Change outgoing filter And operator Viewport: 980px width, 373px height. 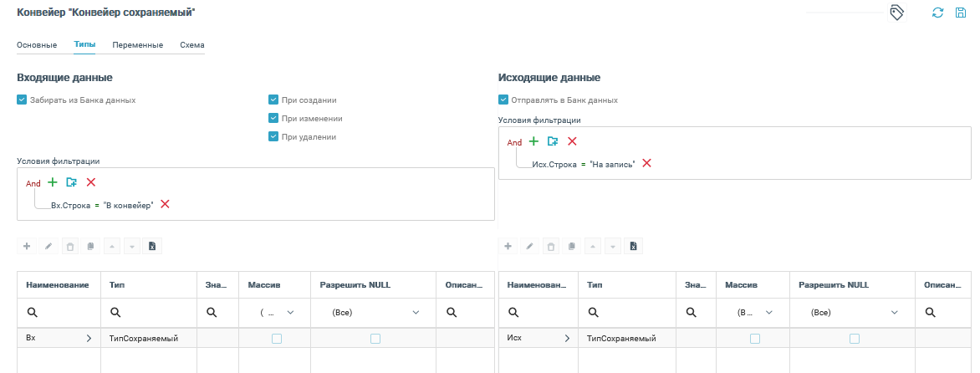click(514, 142)
